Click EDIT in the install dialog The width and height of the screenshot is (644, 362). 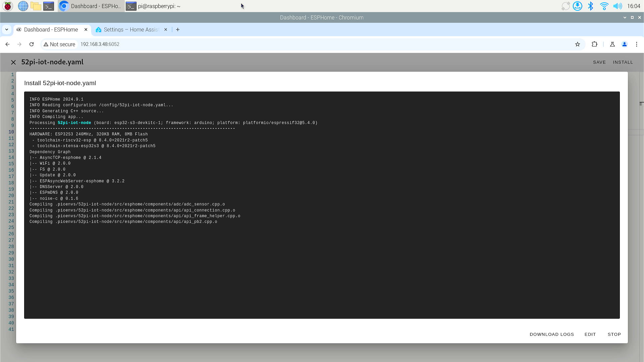click(590, 334)
